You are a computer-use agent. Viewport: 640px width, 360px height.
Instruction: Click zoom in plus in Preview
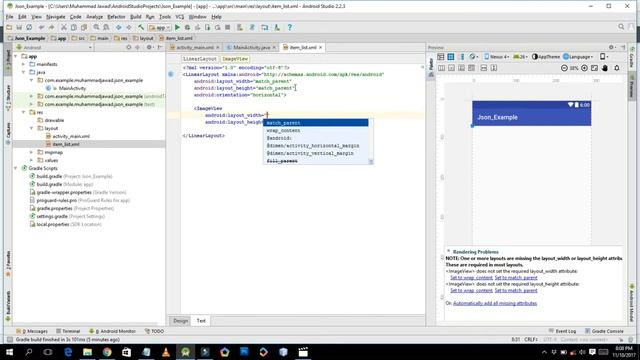click(584, 68)
